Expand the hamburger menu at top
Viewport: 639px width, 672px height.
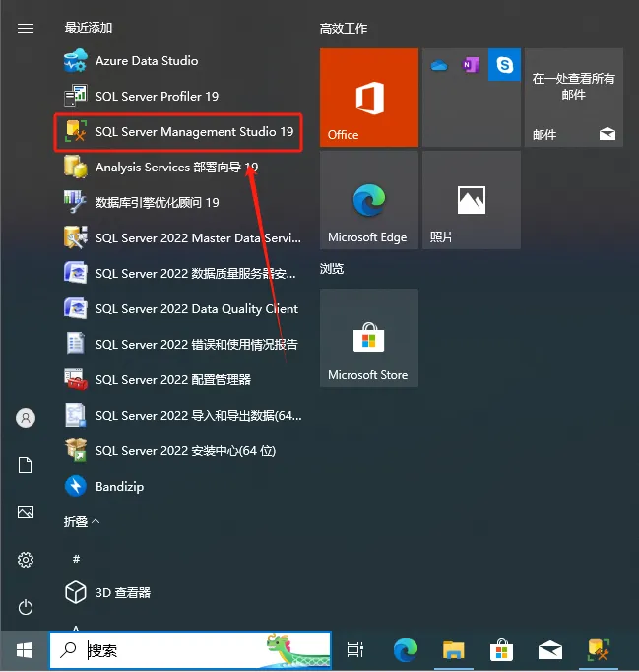point(26,28)
